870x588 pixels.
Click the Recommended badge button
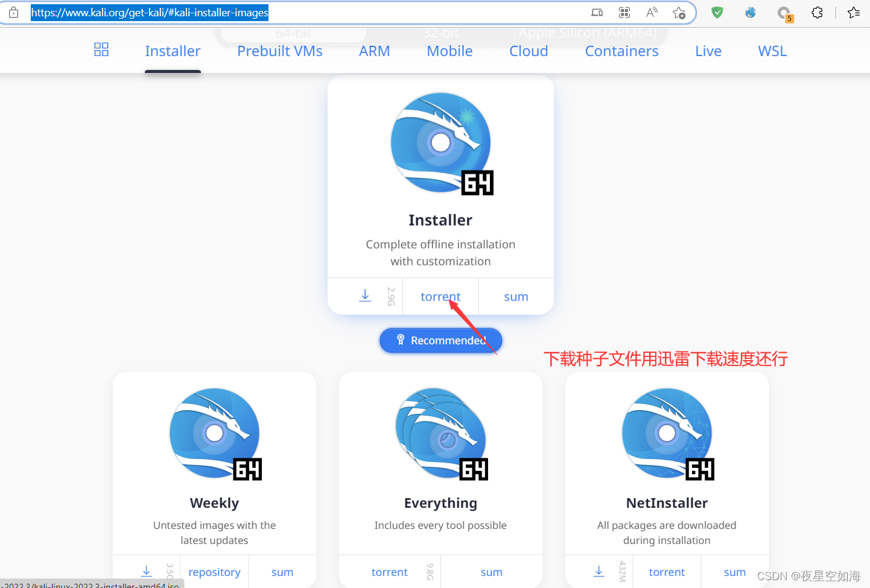pos(440,341)
